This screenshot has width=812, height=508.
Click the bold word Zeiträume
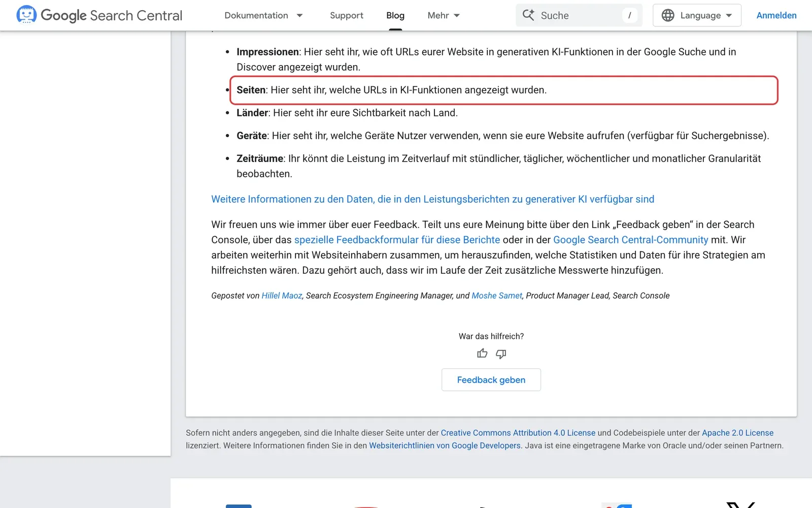pos(260,158)
